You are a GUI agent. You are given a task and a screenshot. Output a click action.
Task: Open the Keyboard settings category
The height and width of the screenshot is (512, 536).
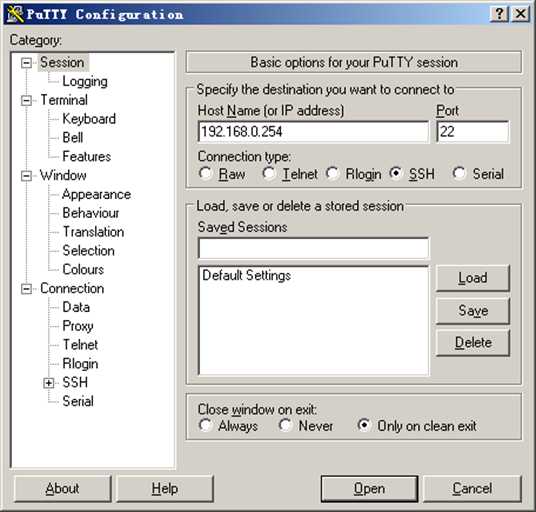pos(89,119)
